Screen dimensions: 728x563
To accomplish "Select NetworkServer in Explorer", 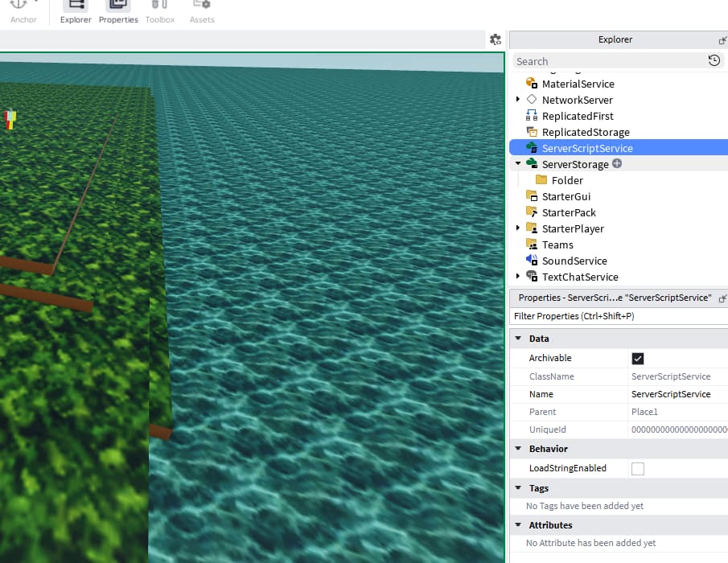I will tap(577, 100).
